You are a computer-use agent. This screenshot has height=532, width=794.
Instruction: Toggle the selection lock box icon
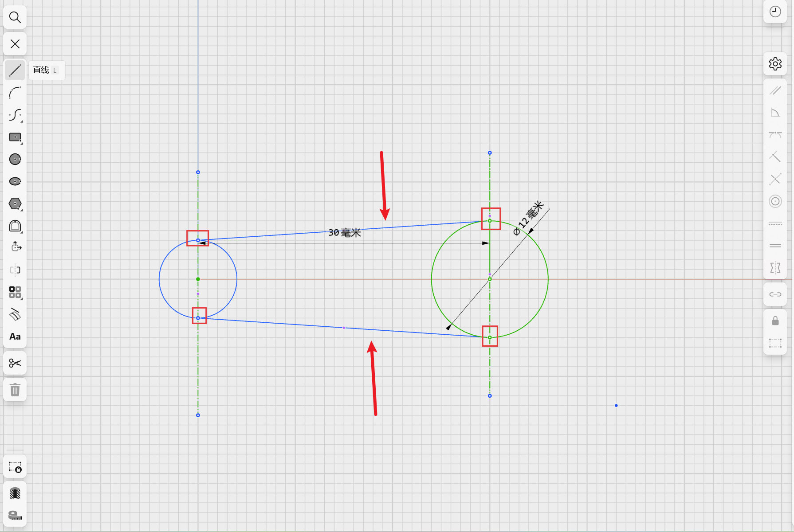click(15, 467)
